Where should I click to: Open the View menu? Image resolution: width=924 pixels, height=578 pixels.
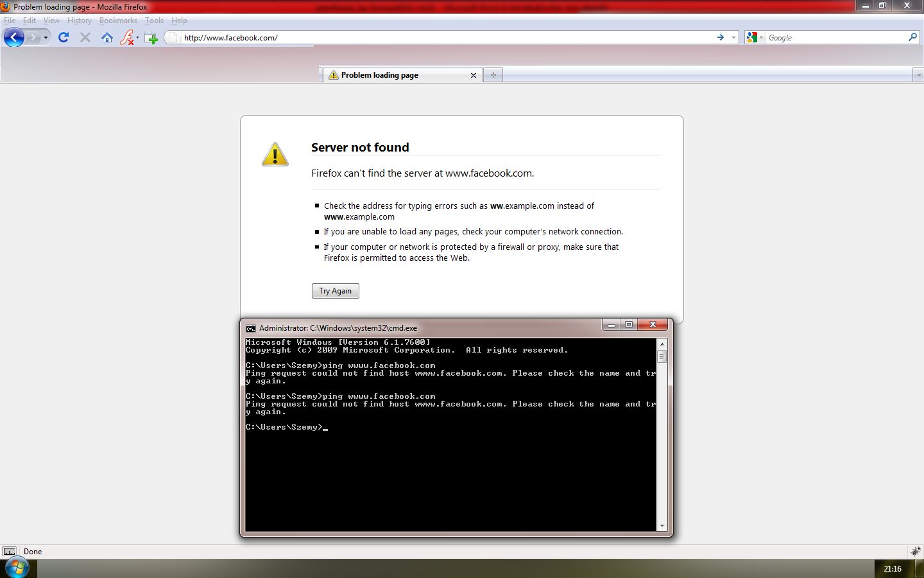[51, 21]
